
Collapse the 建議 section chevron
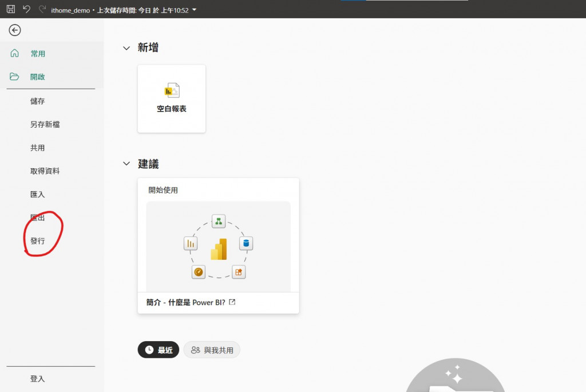(126, 164)
